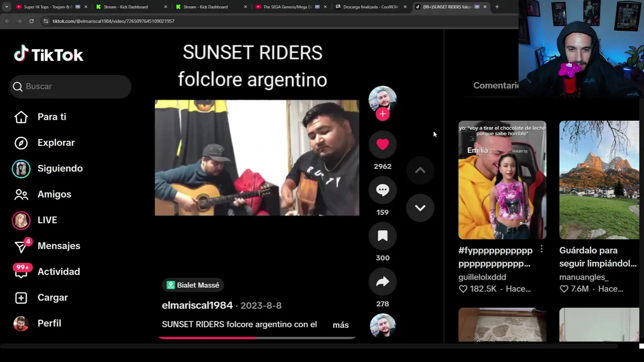This screenshot has width=644, height=362.
Task: Go to previous video with up chevron
Action: coord(420,170)
